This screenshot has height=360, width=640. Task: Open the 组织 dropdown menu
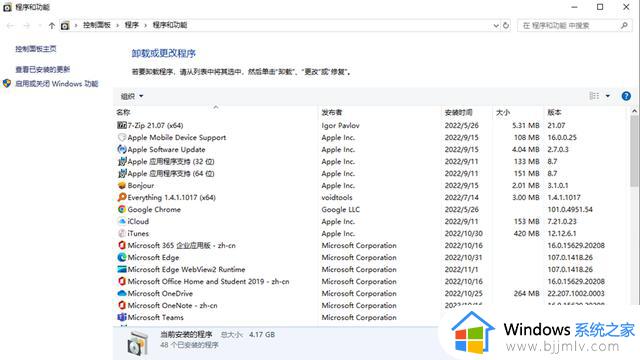click(x=132, y=96)
